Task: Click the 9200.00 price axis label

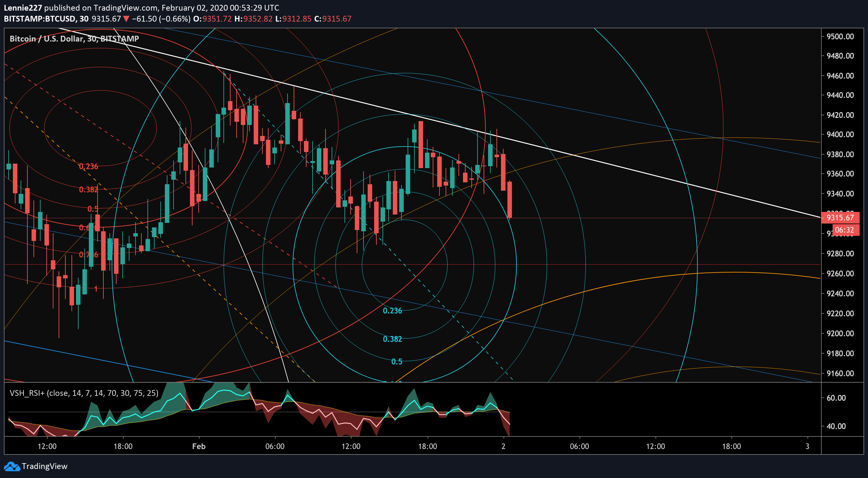Action: click(x=840, y=333)
